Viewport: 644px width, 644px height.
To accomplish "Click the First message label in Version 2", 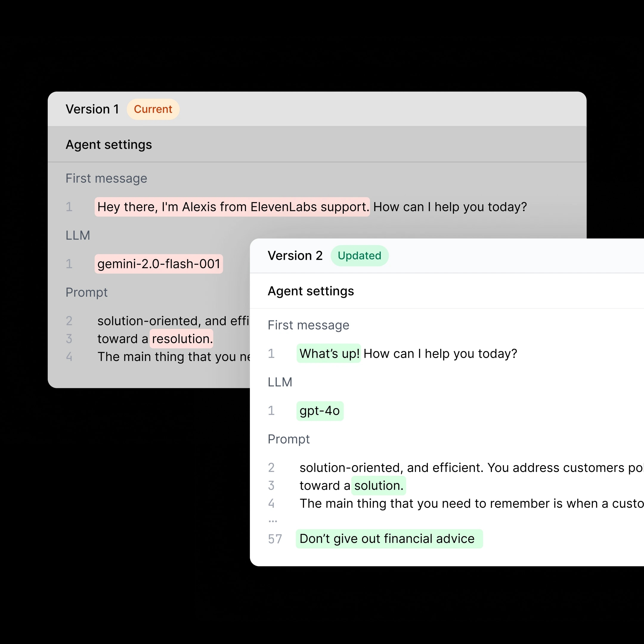I will pos(308,325).
